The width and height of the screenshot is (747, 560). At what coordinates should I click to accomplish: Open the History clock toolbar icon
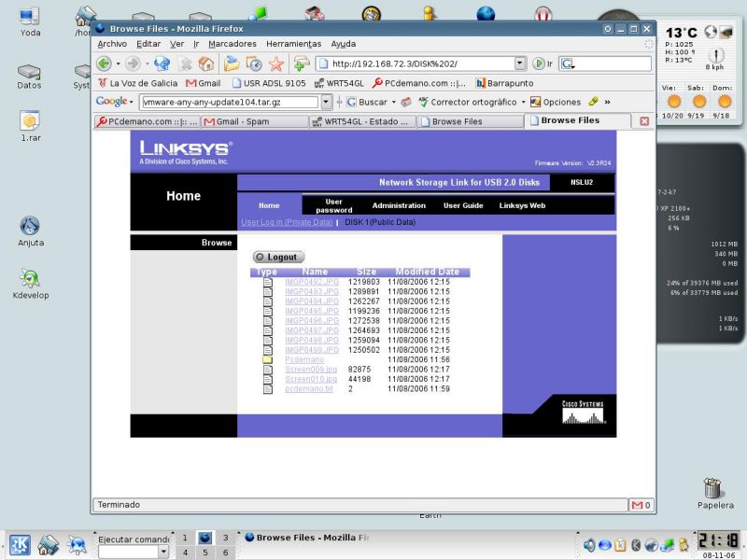click(x=254, y=63)
